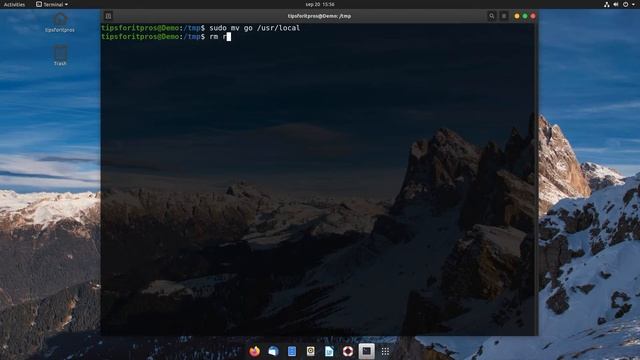Viewport: 640px width, 360px height.
Task: Open the terminal hamburger menu
Action: point(504,16)
